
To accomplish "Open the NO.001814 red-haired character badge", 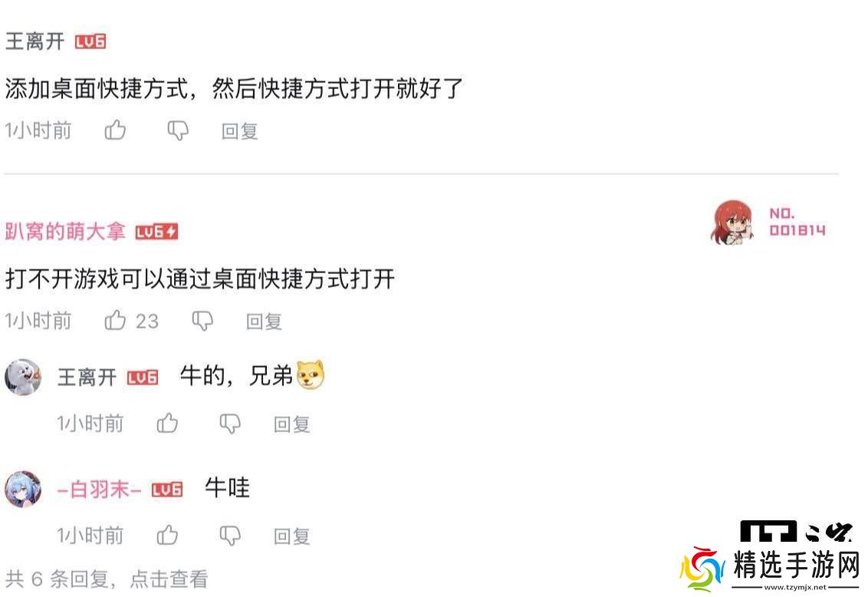I will click(768, 222).
